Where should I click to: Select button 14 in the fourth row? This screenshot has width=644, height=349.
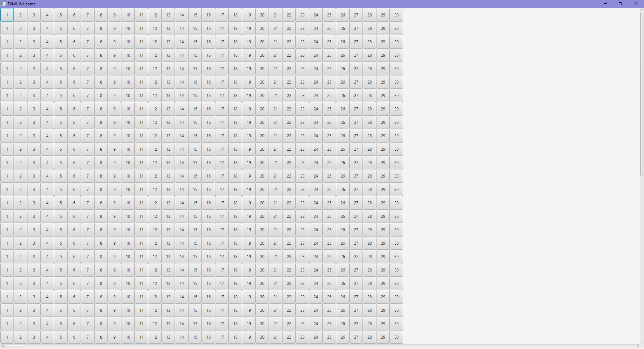pyautogui.click(x=182, y=55)
